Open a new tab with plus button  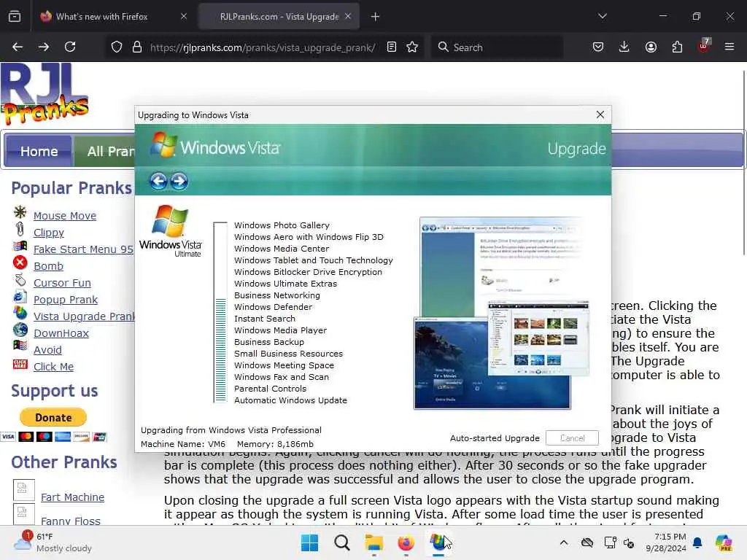click(x=376, y=17)
